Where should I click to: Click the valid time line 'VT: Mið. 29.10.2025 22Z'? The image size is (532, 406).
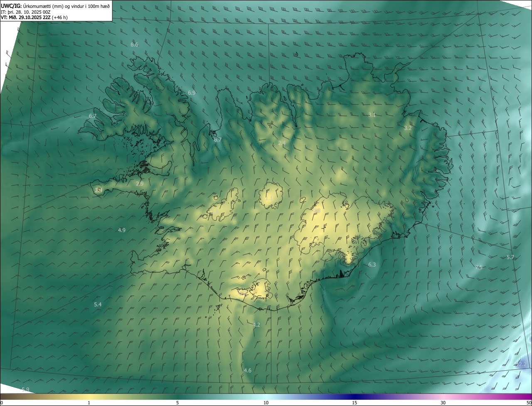pyautogui.click(x=34, y=17)
